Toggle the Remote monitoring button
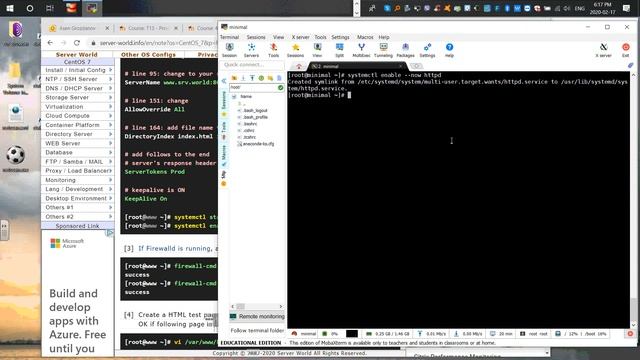 click(257, 316)
